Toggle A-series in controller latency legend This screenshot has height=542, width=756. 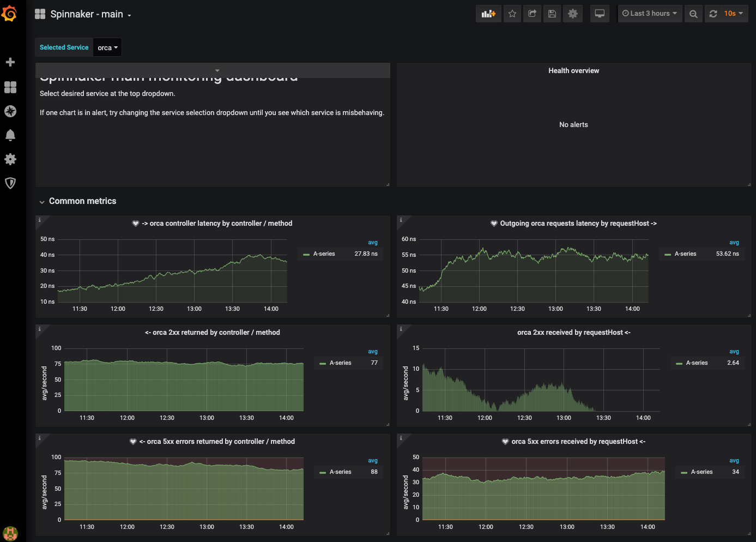[324, 254]
